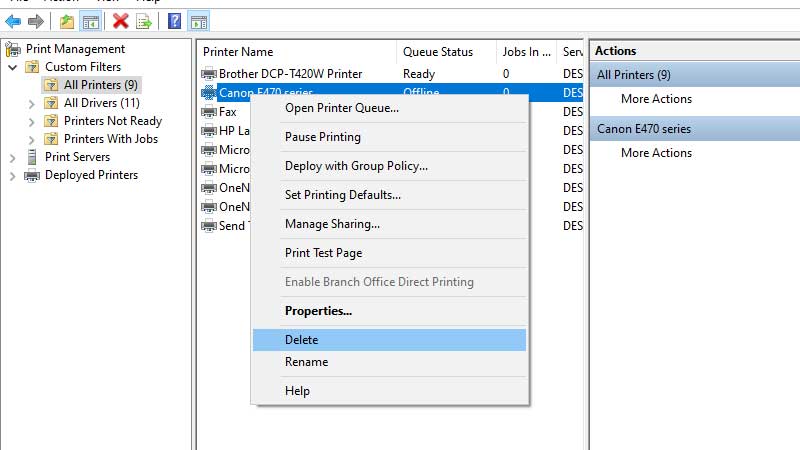This screenshot has width=800, height=450.
Task: Click the Up one level folder icon
Action: click(x=67, y=21)
